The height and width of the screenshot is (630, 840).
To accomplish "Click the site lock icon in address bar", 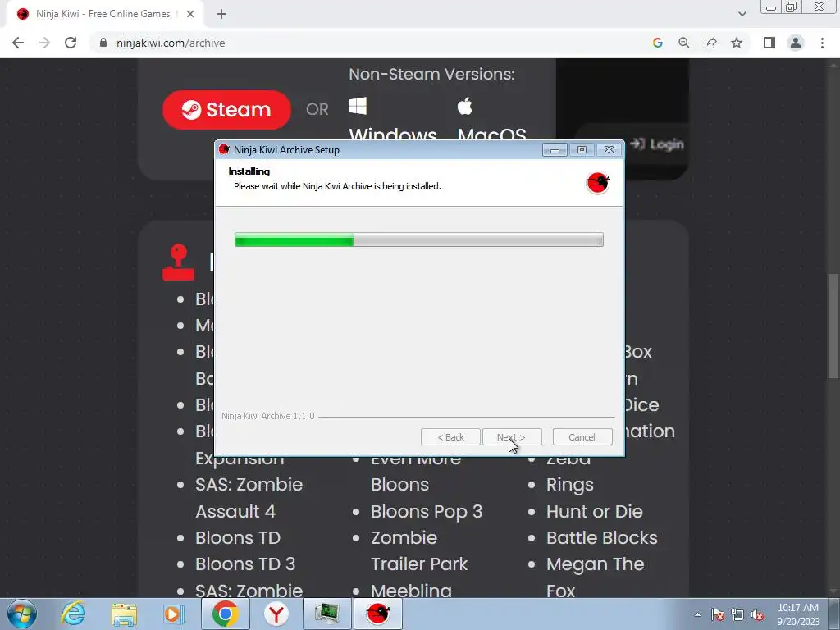I will pyautogui.click(x=103, y=43).
